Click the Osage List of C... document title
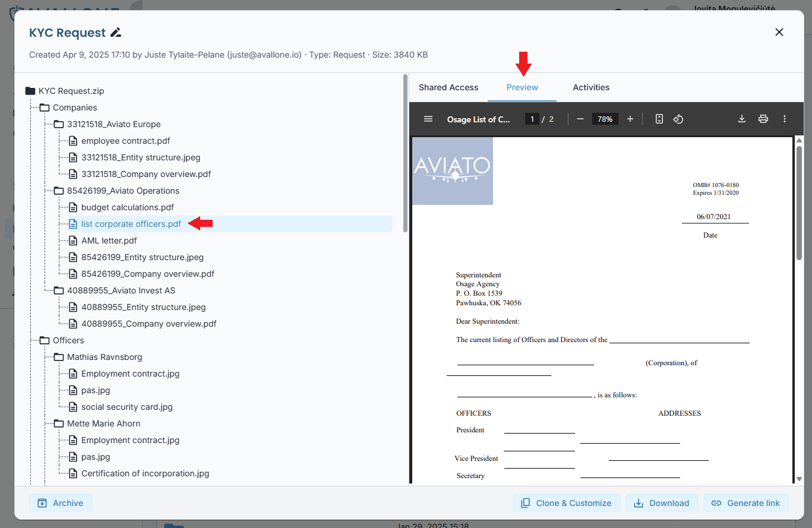Screen dimensions: 812x528 coord(479,119)
